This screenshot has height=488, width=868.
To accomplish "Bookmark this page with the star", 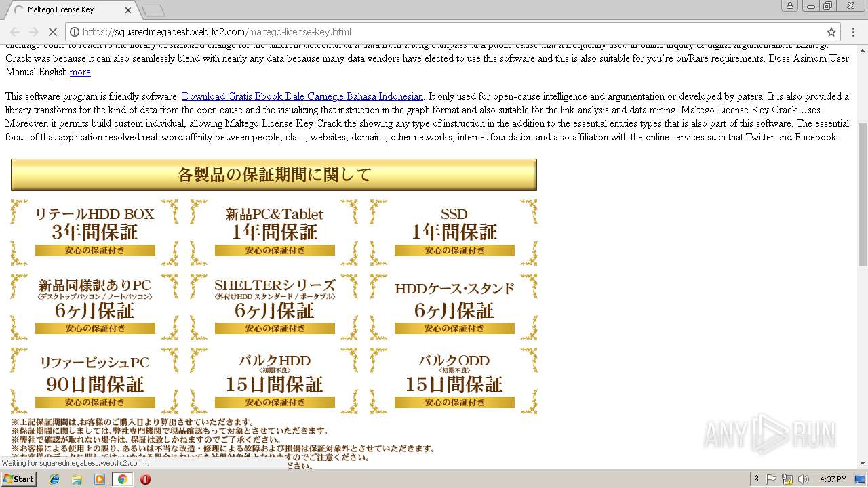I will (831, 32).
